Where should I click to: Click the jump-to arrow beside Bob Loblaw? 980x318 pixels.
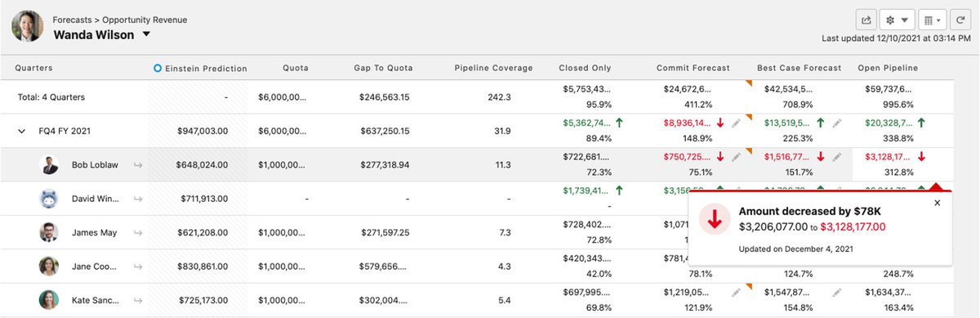[x=138, y=165]
